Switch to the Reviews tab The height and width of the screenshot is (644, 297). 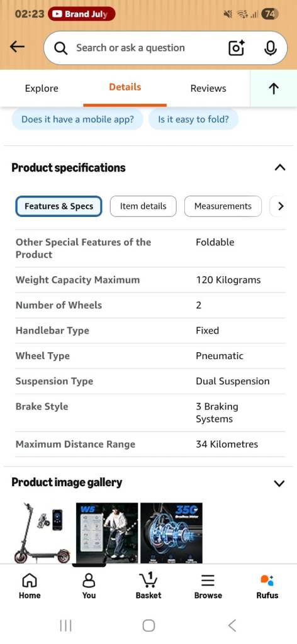208,88
